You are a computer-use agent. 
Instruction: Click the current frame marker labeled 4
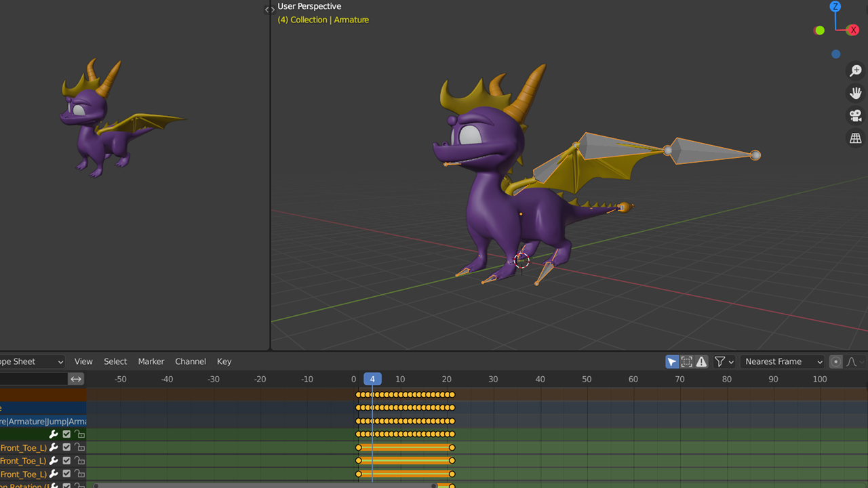point(372,379)
